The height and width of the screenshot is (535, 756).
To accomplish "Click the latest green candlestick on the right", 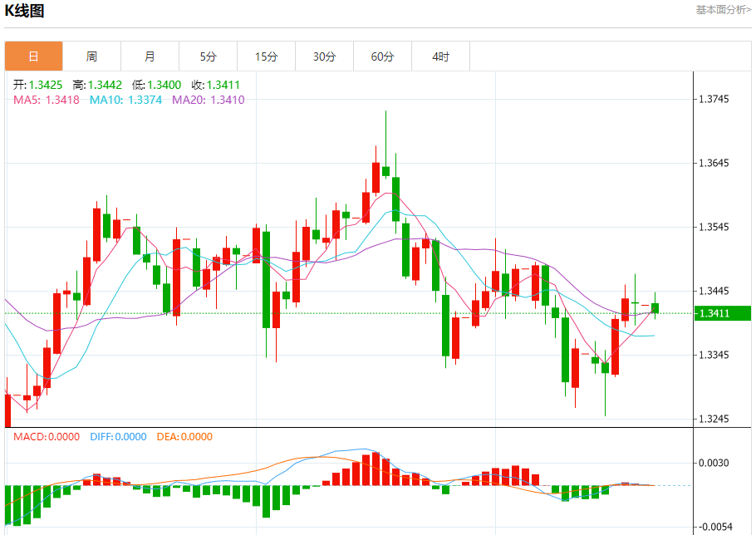I will tap(655, 306).
